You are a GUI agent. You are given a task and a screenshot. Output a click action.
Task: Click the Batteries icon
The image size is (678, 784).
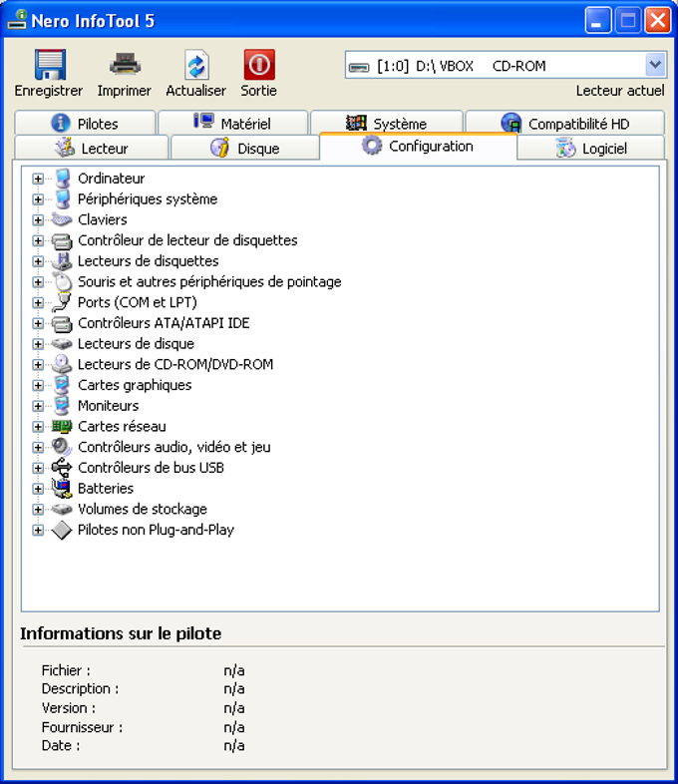62,488
